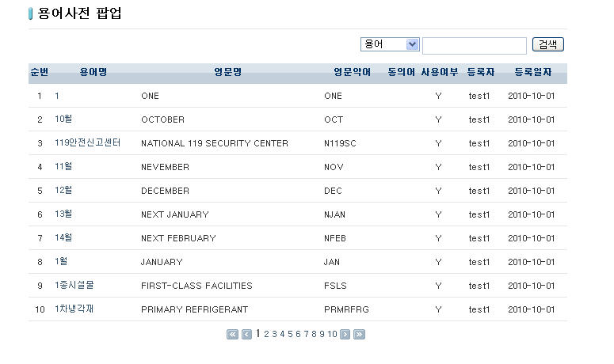Jump to last page of results
The width and height of the screenshot is (614, 364).
tap(359, 335)
